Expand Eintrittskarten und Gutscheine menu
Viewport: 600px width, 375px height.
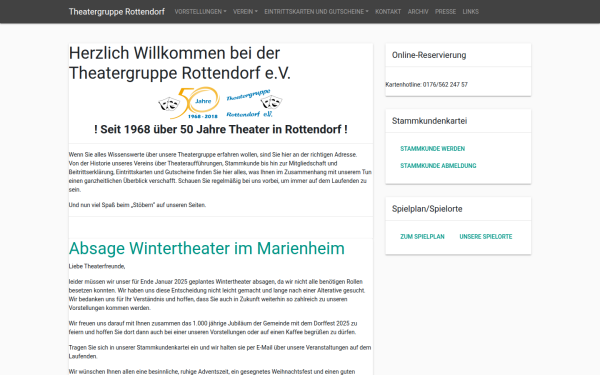click(316, 11)
